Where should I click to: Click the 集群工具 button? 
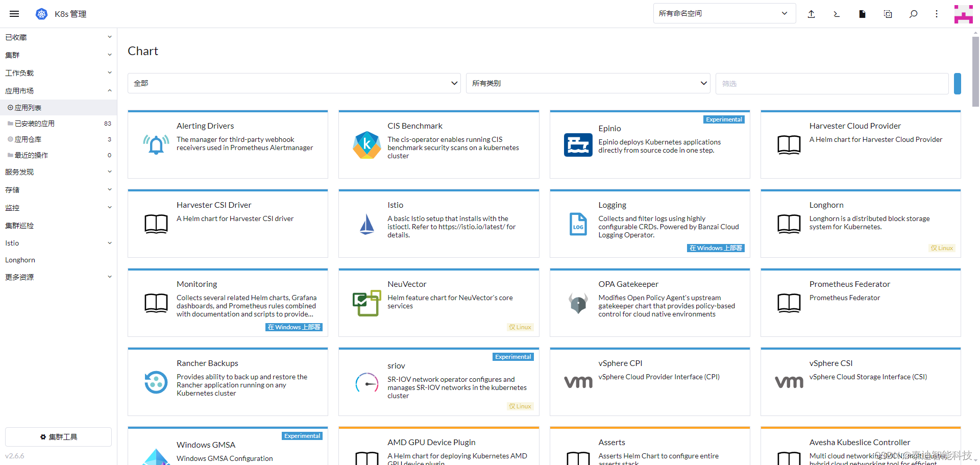pos(58,437)
